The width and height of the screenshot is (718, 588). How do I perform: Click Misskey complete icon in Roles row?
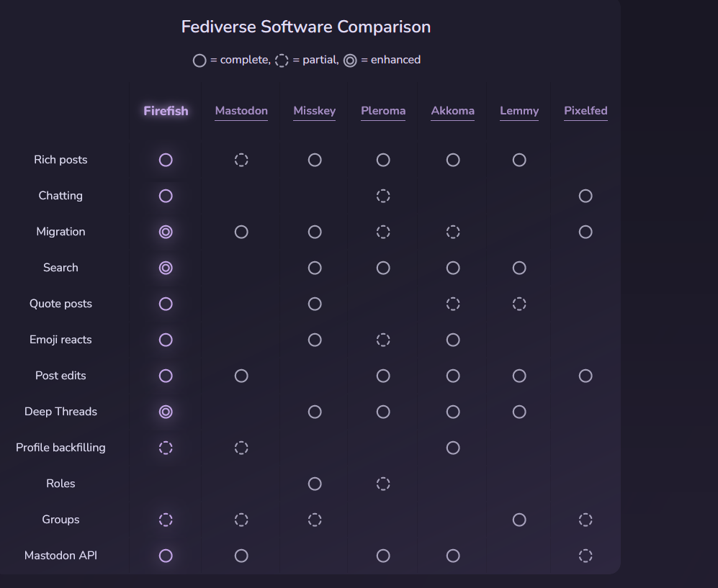(315, 484)
